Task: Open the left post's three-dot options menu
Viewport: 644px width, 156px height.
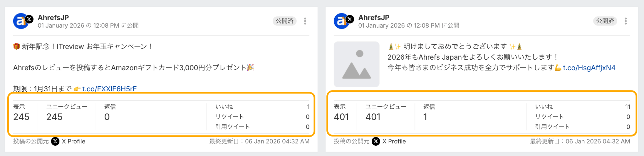Action: point(305,21)
